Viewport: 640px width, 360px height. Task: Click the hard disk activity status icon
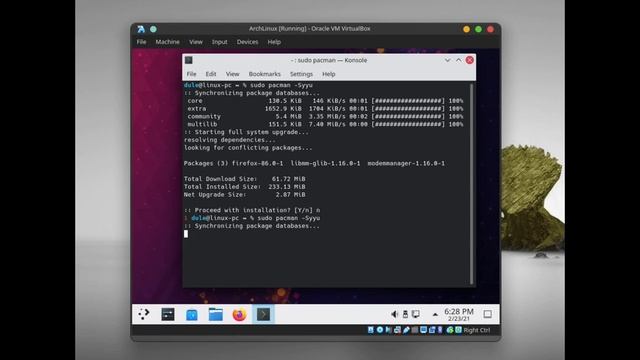371,330
